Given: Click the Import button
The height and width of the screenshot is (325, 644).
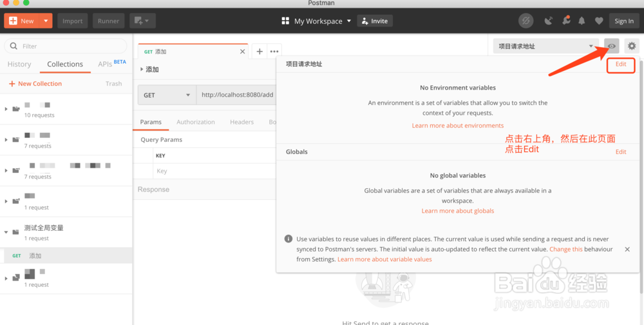Looking at the screenshot, I should [x=72, y=21].
